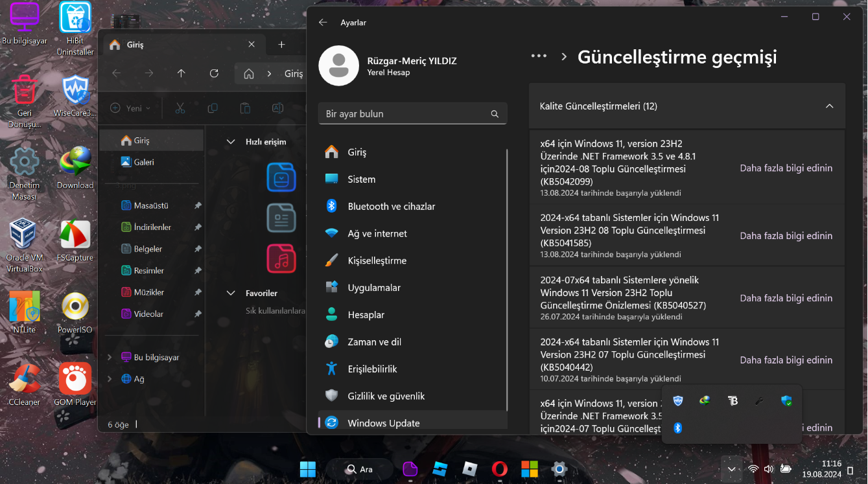
Task: Open Daha fazla bilgi edinin for KB5040527
Action: click(x=786, y=298)
